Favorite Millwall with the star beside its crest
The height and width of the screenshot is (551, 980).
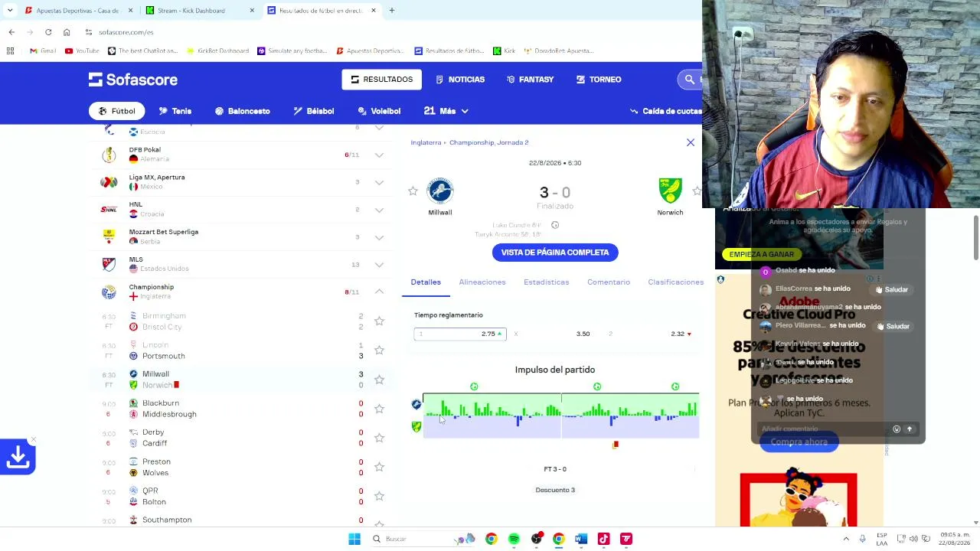point(413,191)
